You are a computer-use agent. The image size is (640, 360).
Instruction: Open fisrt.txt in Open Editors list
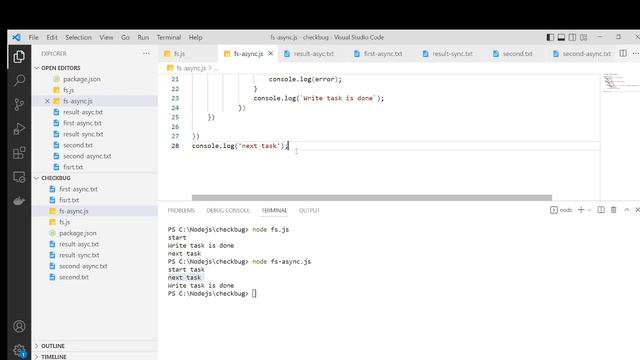[x=73, y=167]
